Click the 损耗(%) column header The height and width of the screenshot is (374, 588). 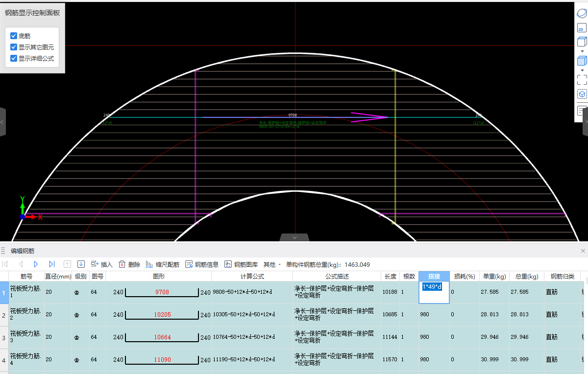click(464, 277)
